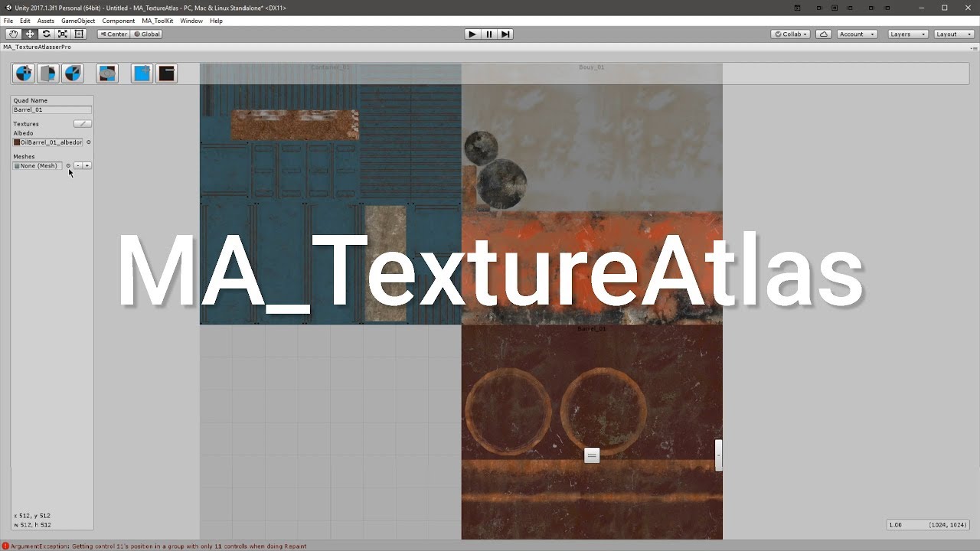
Task: Click the Meshes label
Action: [24, 156]
